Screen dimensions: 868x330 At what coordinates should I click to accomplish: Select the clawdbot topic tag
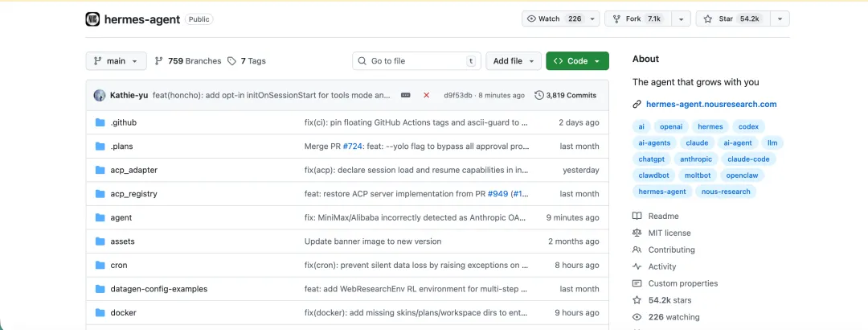[x=653, y=175]
